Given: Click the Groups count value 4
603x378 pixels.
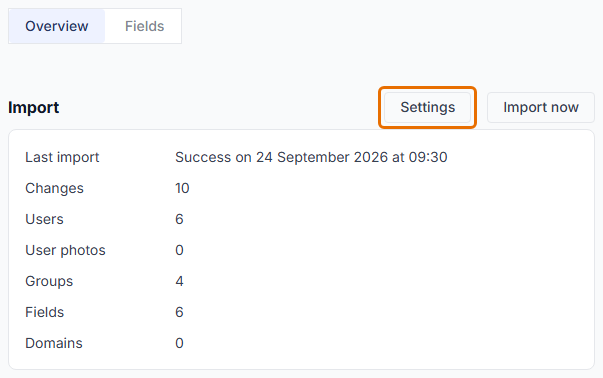Looking at the screenshot, I should pos(179,281).
